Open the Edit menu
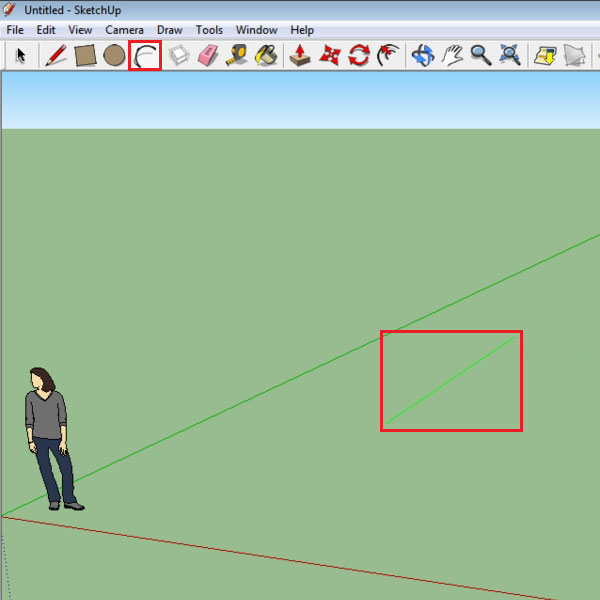Screen dimensions: 600x600 pyautogui.click(x=46, y=30)
